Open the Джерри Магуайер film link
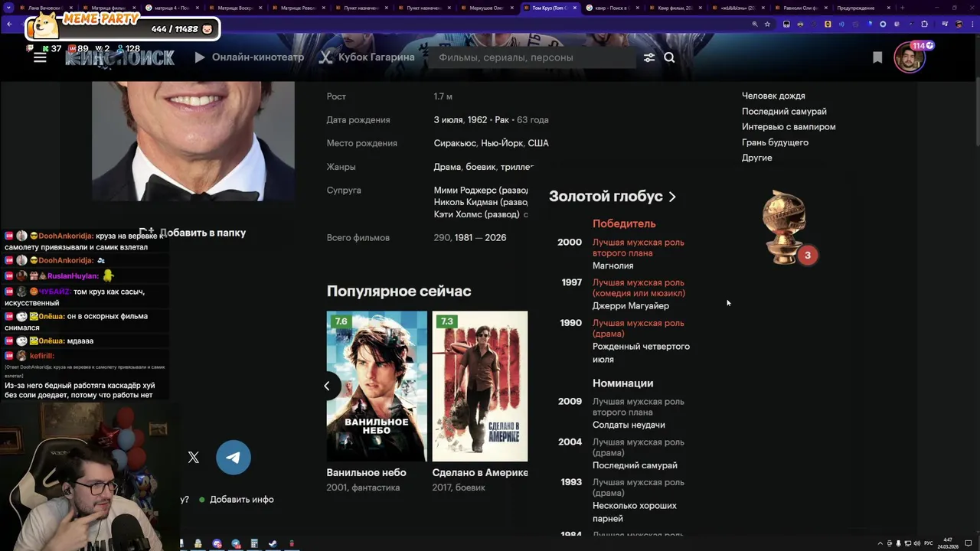This screenshot has height=551, width=980. [x=631, y=306]
